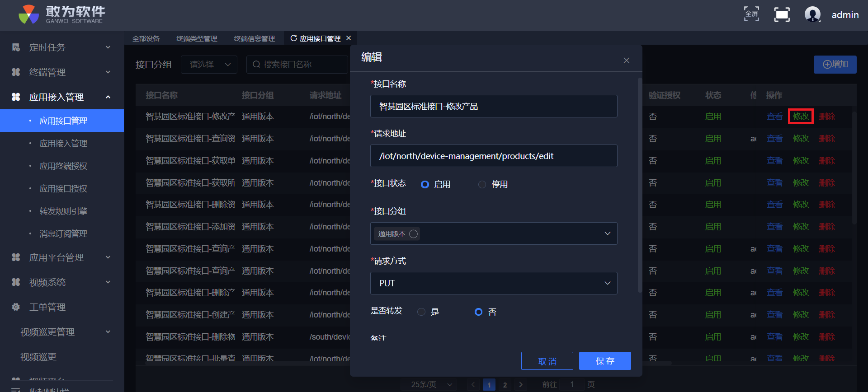Click the Ganwei Software logo

(62, 14)
